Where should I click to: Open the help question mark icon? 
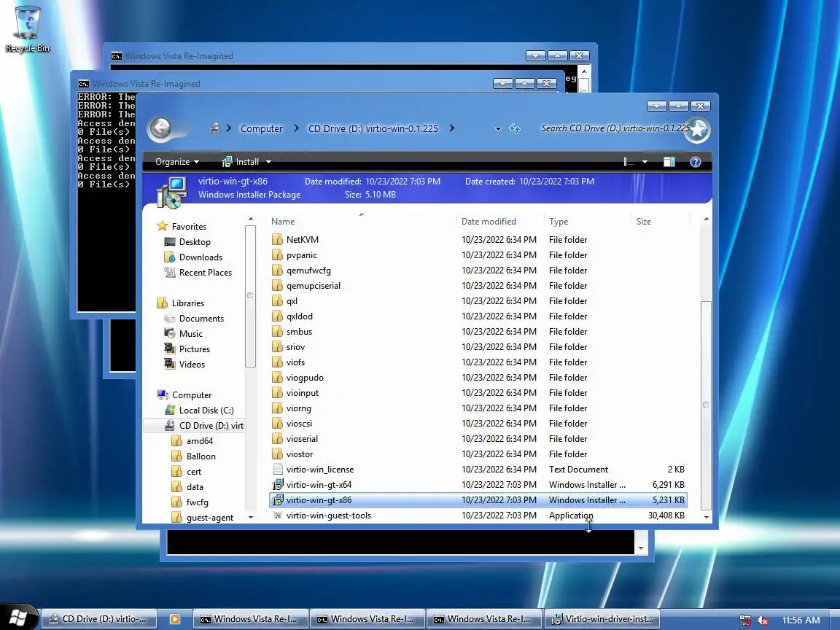click(696, 162)
